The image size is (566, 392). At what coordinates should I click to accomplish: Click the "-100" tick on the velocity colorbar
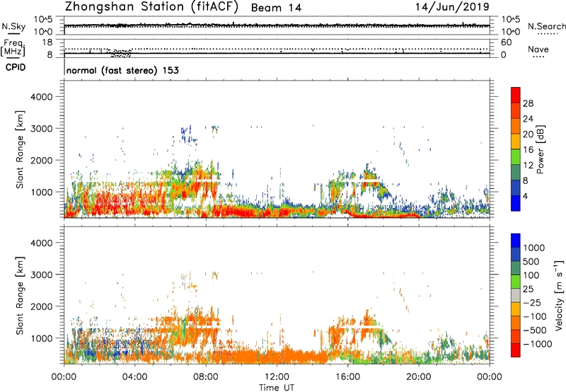(x=534, y=316)
